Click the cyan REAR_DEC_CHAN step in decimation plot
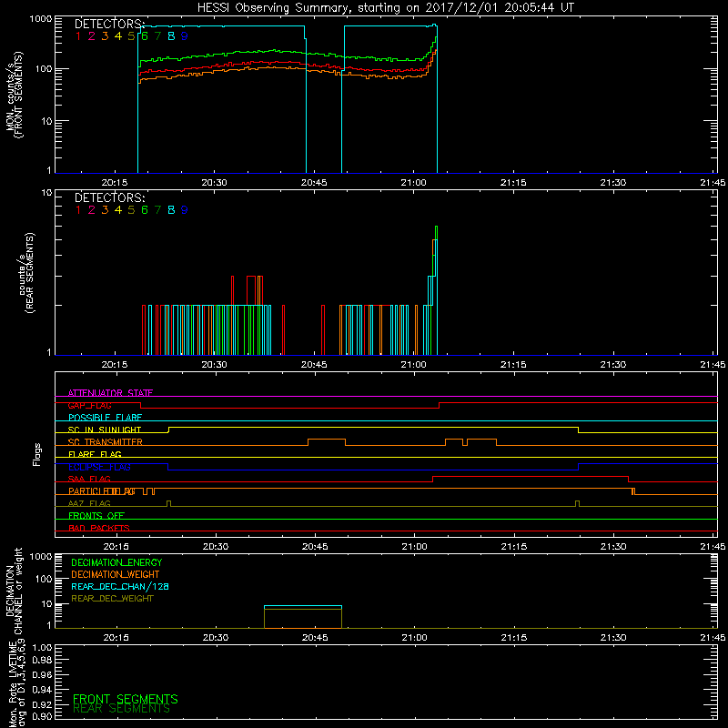This screenshot has width=728, height=728. tap(303, 606)
